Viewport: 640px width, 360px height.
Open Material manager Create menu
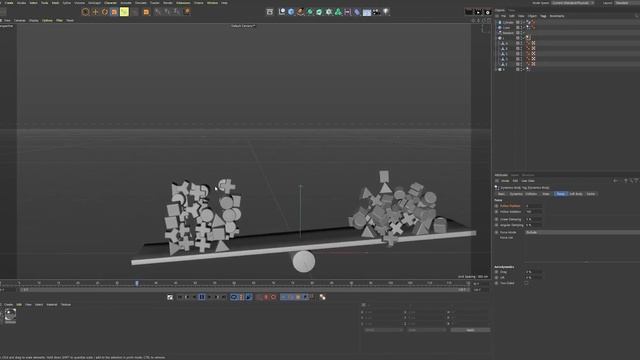tap(9, 304)
